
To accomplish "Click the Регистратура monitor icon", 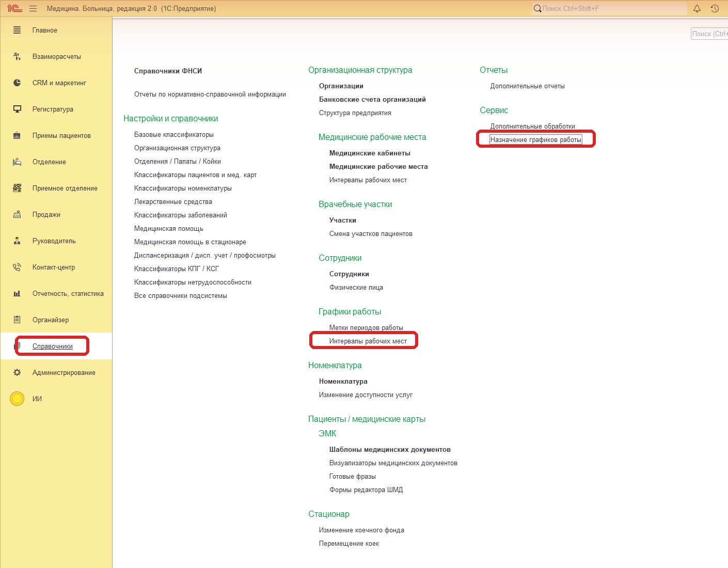I will (x=17, y=109).
